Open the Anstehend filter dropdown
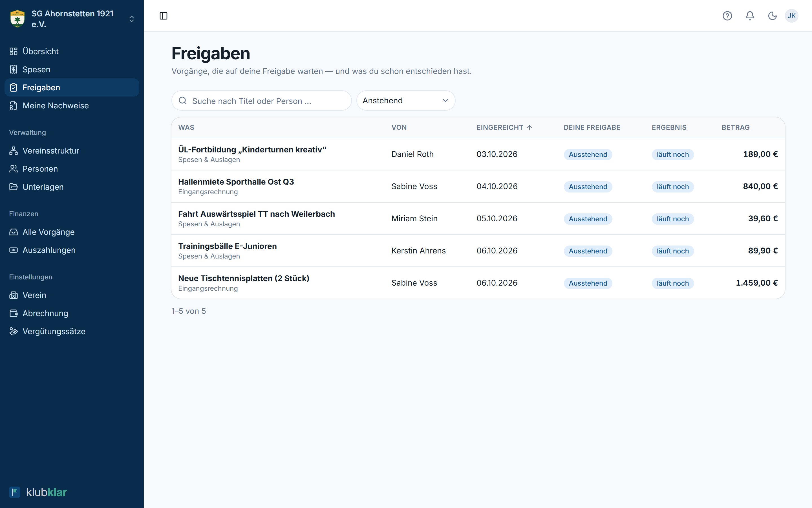812x508 pixels. [406, 100]
